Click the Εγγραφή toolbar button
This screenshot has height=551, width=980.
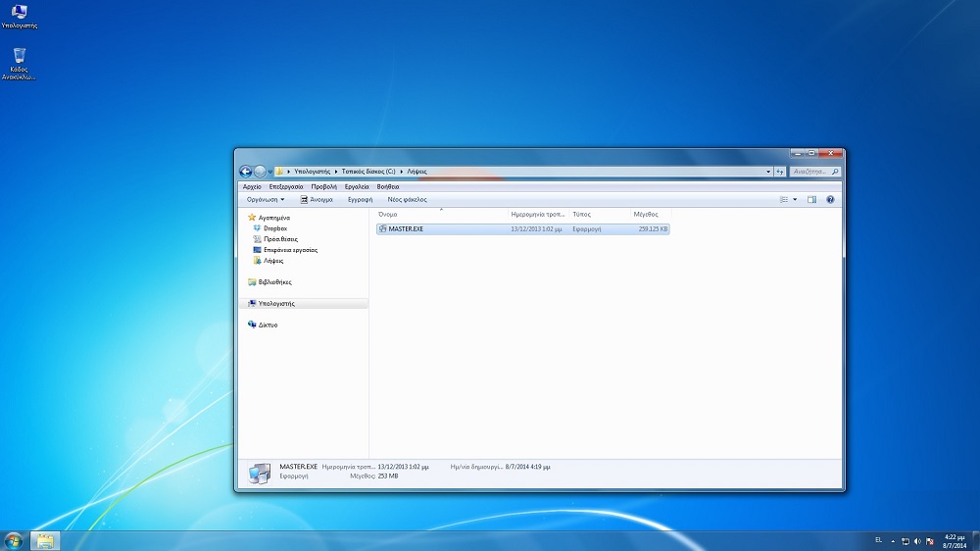(360, 199)
